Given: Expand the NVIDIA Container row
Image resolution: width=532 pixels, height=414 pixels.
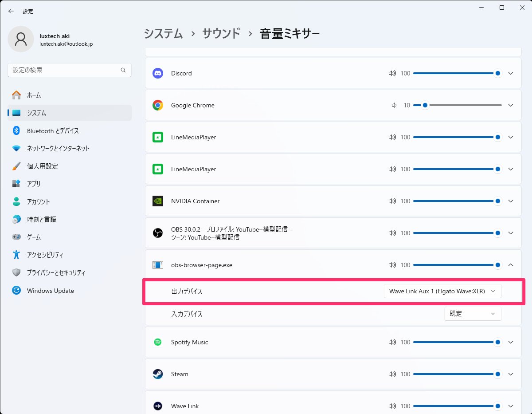Looking at the screenshot, I should click(511, 201).
